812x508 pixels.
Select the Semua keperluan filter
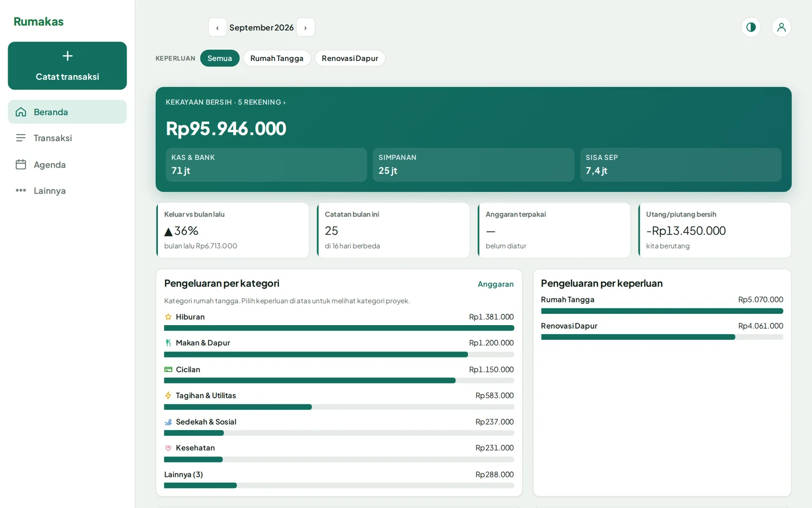point(220,58)
